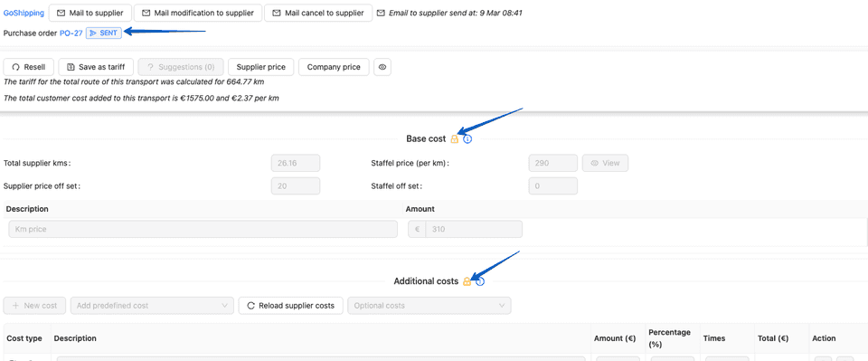This screenshot has width=868, height=361.
Task: Click the SENT status badge
Action: pos(103,33)
